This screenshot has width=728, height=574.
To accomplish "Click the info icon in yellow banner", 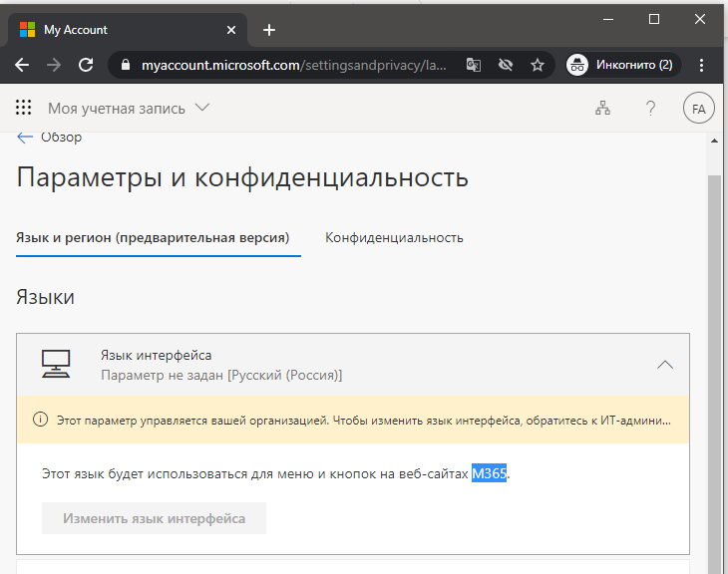I will click(41, 420).
